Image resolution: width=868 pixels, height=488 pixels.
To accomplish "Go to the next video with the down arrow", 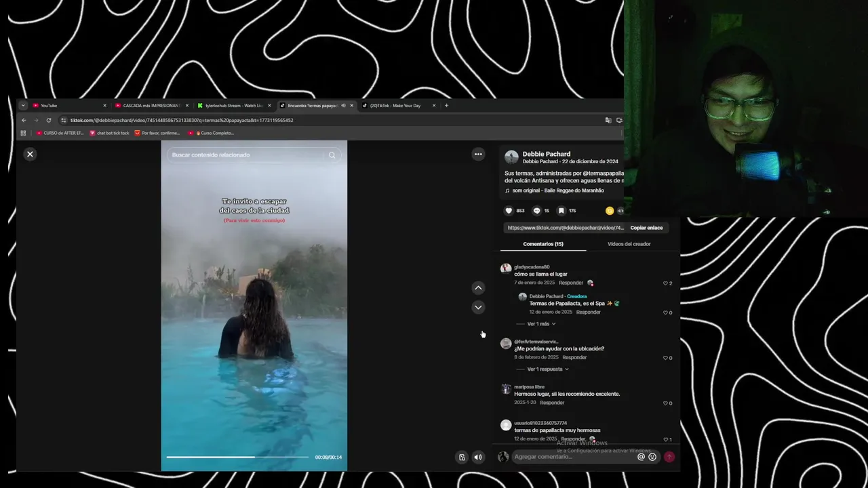I will point(478,307).
